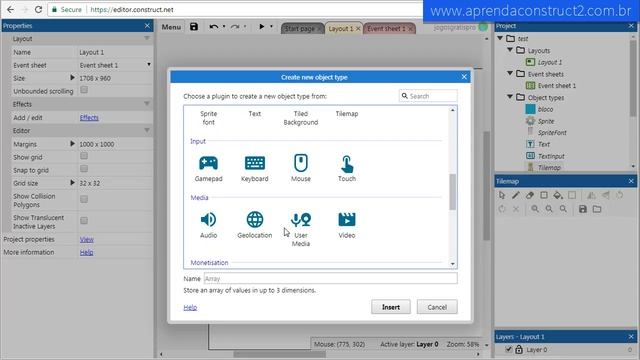
Task: Toggle Show Translucent Inactive Layers checkbox
Action: point(84,221)
